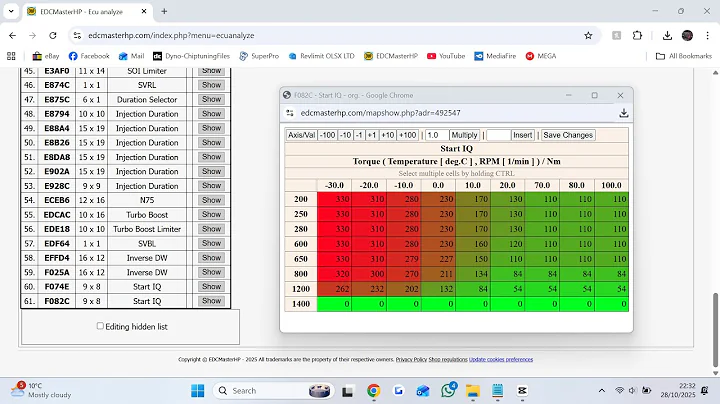Image resolution: width=720 pixels, height=404 pixels.
Task: Click the main page address bar URL
Action: [x=171, y=35]
